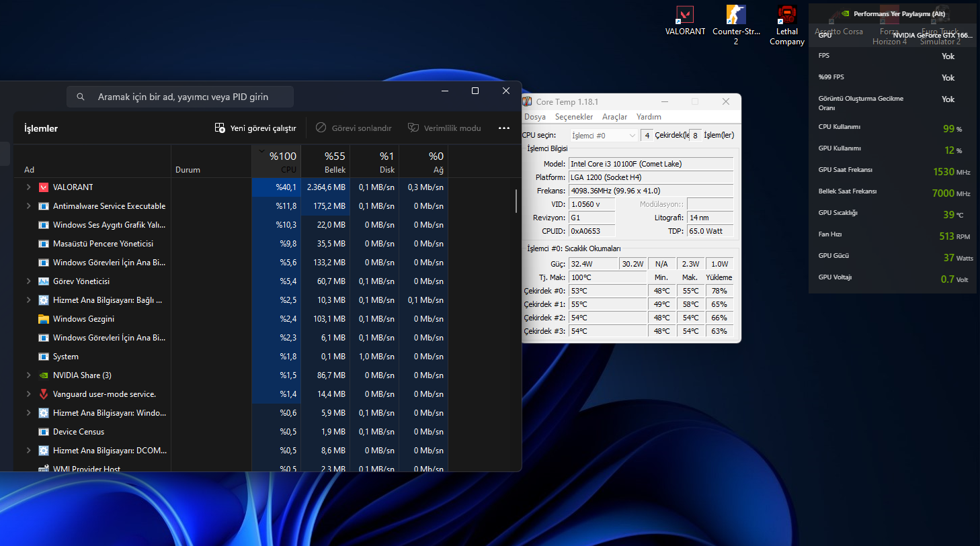Click the Durum column header
The image size is (980, 546).
[x=211, y=161]
